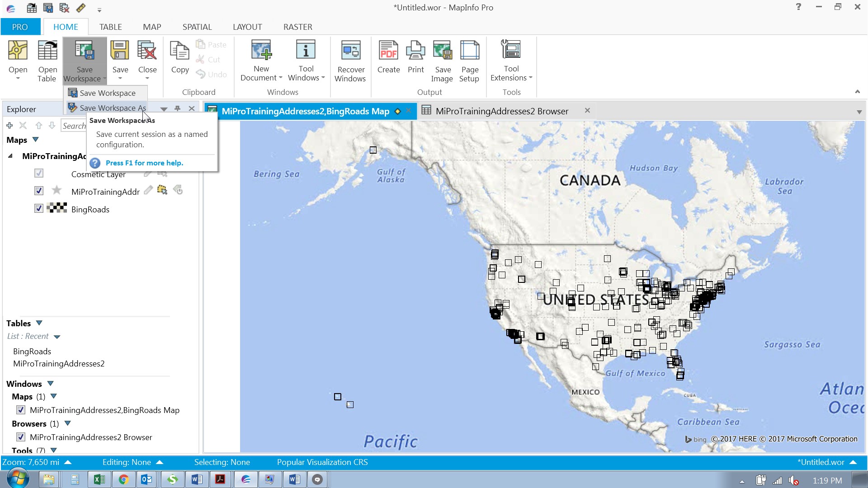
Task: Open Excel from the Windows taskbar
Action: [99, 479]
